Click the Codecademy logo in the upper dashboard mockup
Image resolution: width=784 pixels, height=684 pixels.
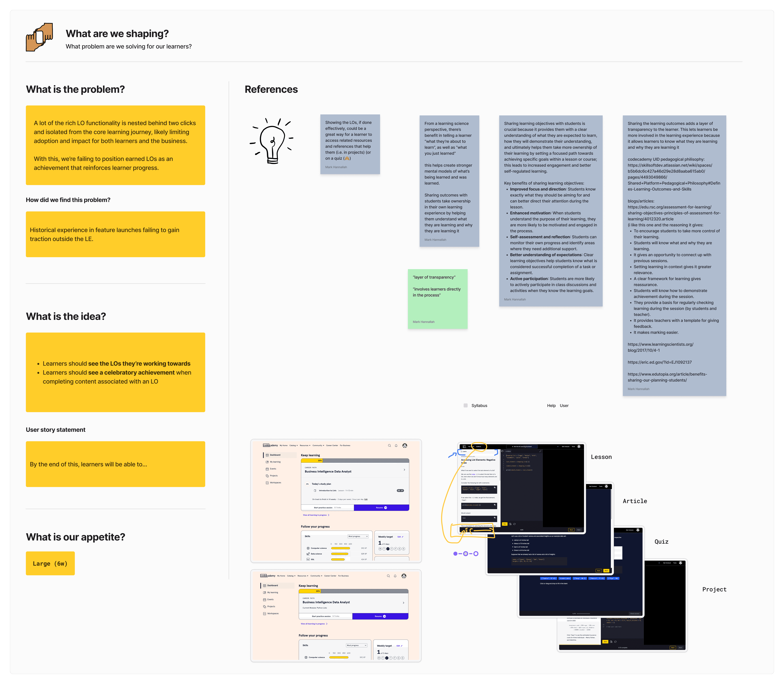[270, 445]
